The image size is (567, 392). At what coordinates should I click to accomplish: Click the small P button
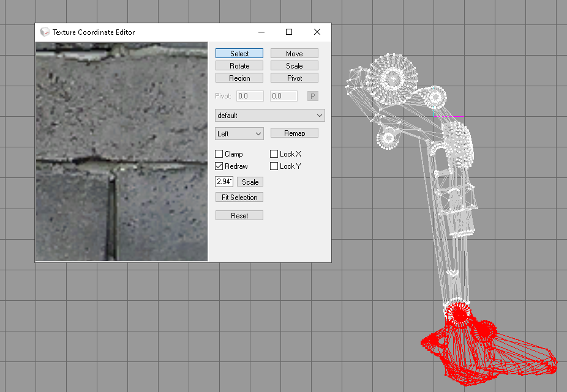click(x=313, y=96)
